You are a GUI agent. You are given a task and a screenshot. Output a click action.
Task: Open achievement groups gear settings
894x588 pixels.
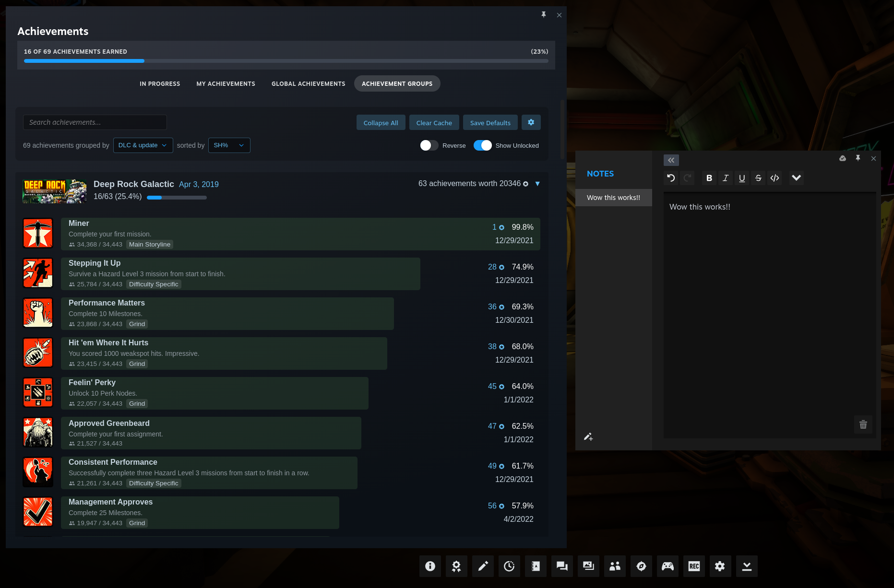pyautogui.click(x=531, y=122)
